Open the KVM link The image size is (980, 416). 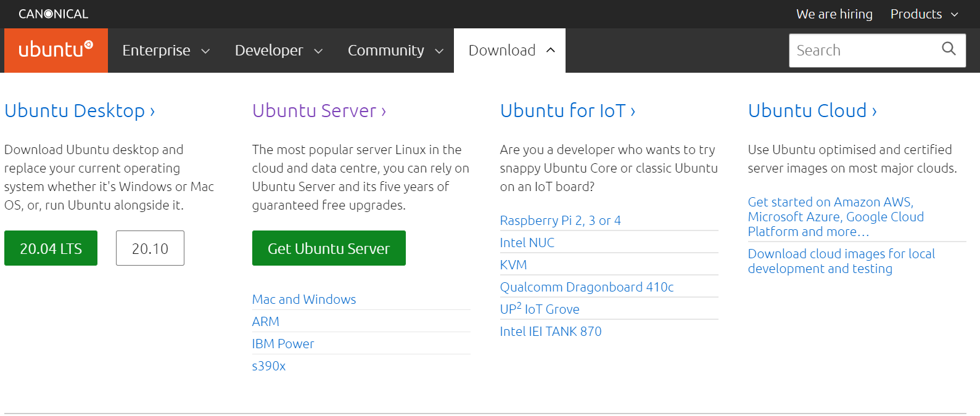click(514, 265)
